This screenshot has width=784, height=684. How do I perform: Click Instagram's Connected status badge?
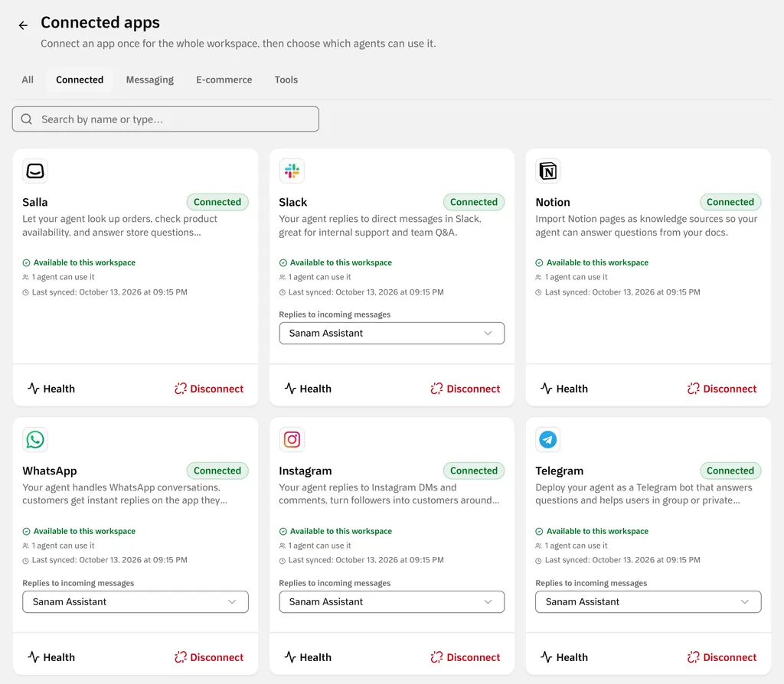(474, 471)
